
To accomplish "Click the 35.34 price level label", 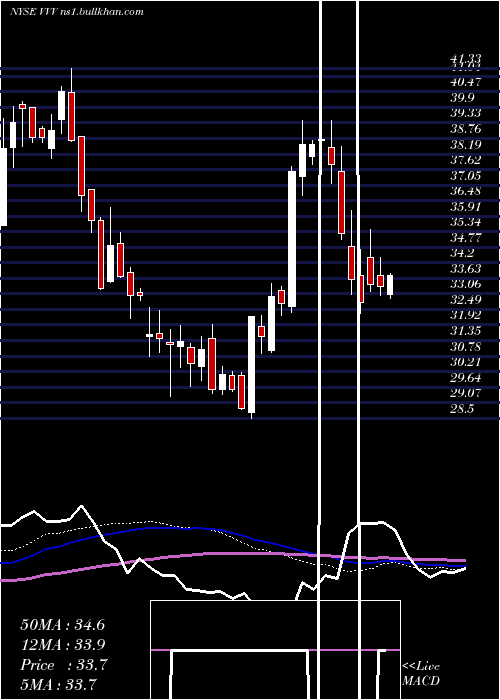I will coord(466,222).
